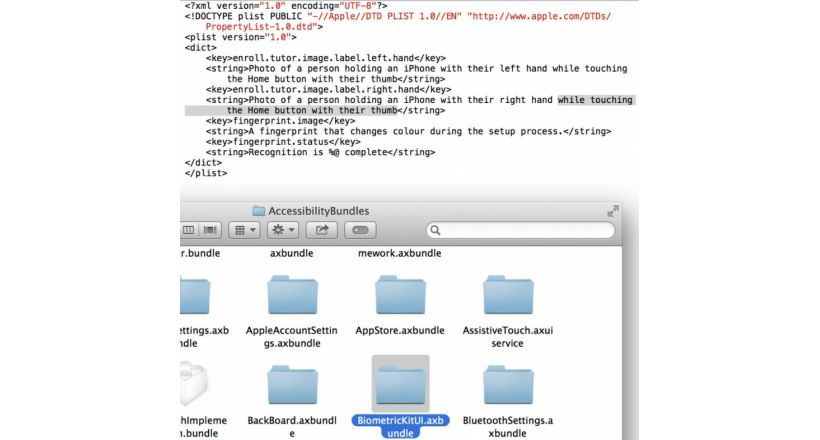Click the enroll.tutor.image.label.left.hand key line
The image size is (820, 440).
[x=326, y=58]
